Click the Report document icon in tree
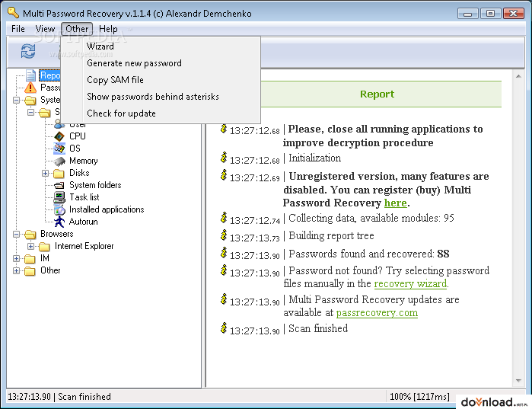This screenshot has width=532, height=409. (31, 75)
